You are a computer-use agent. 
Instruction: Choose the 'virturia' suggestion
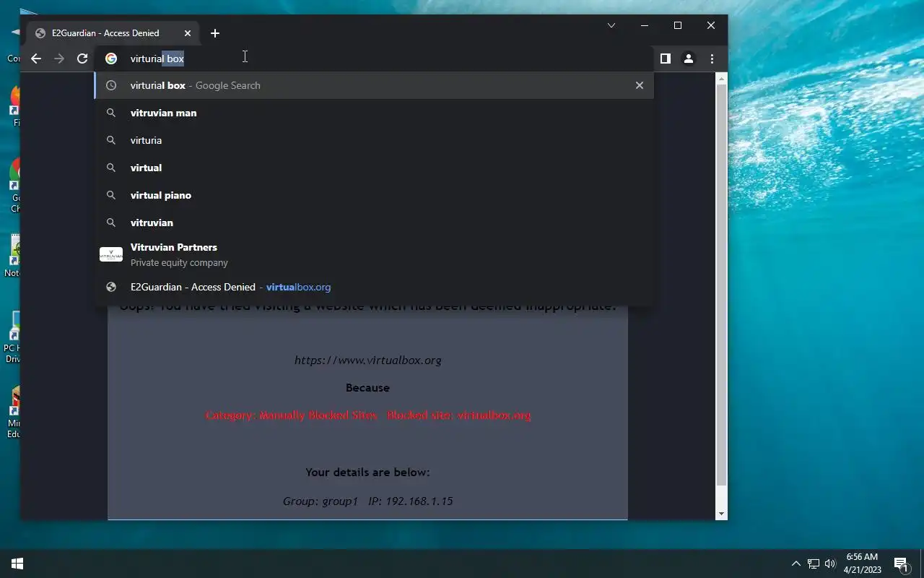pyautogui.click(x=375, y=140)
